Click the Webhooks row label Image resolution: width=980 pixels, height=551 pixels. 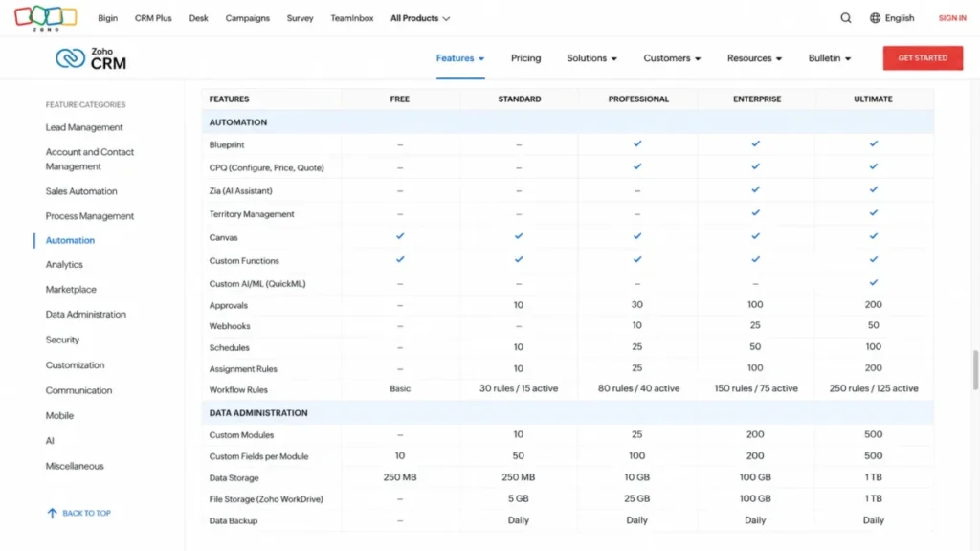[230, 326]
